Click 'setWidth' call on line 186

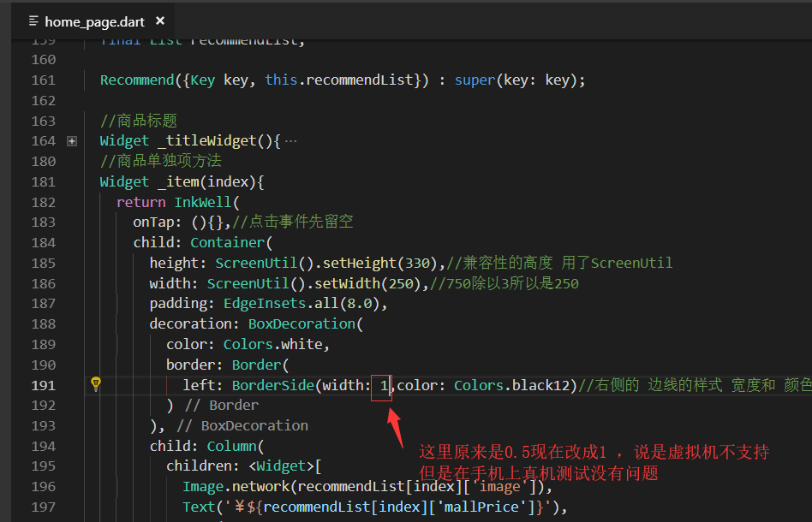(347, 283)
